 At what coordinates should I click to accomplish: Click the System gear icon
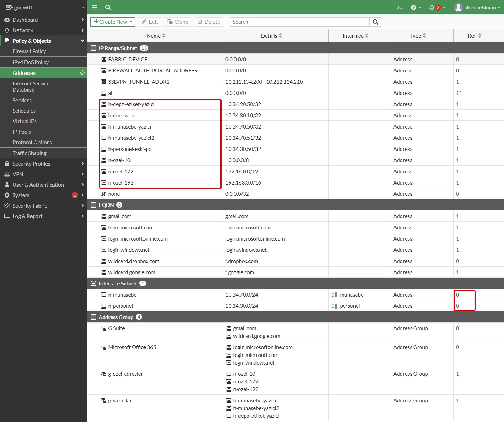(x=7, y=195)
